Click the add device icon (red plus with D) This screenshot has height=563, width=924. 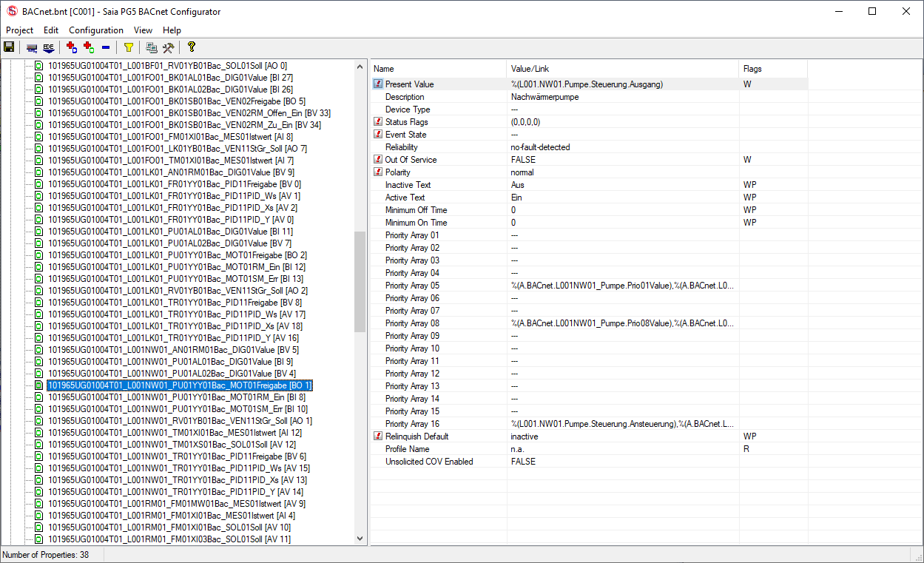coord(72,47)
